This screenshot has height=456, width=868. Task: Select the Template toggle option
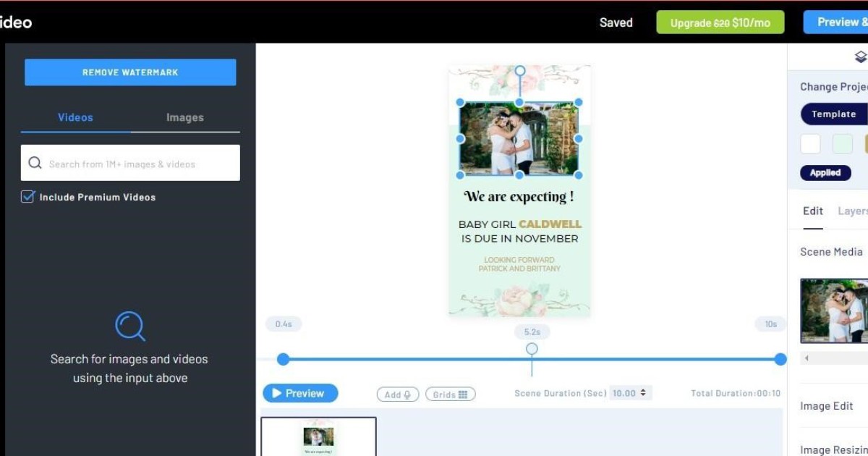click(x=833, y=114)
